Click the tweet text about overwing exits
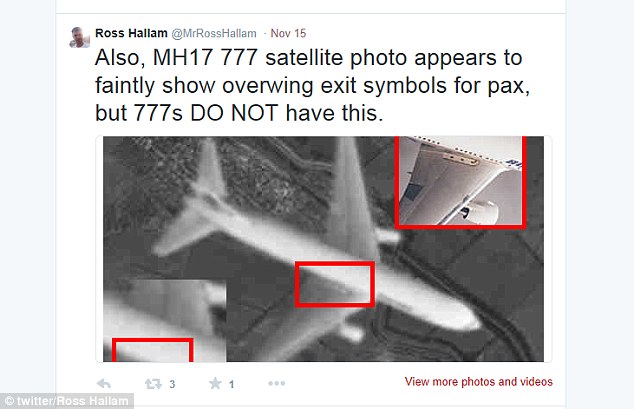This screenshot has width=634, height=409. (x=312, y=85)
